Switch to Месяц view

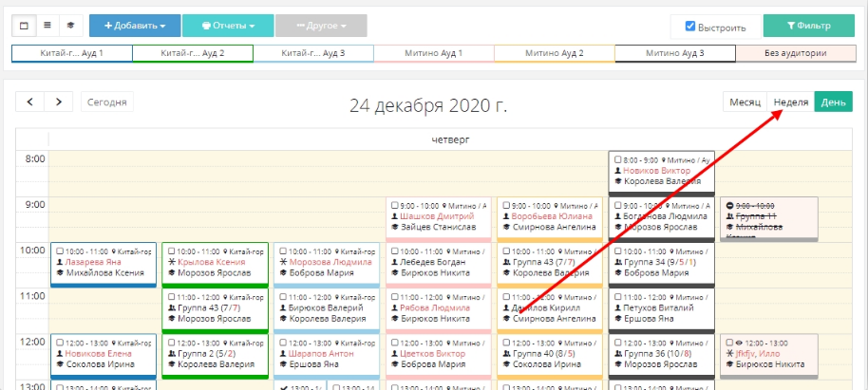pyautogui.click(x=745, y=102)
